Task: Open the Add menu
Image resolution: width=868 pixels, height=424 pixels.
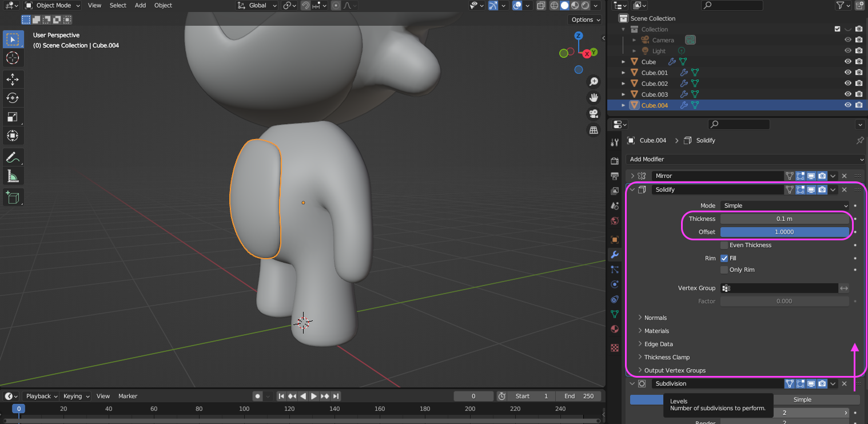Action: tap(140, 5)
